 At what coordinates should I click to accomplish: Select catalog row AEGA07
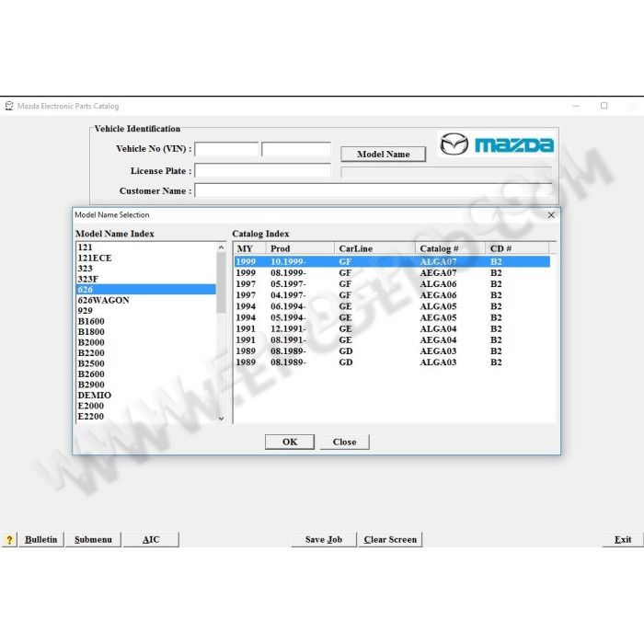[392, 272]
